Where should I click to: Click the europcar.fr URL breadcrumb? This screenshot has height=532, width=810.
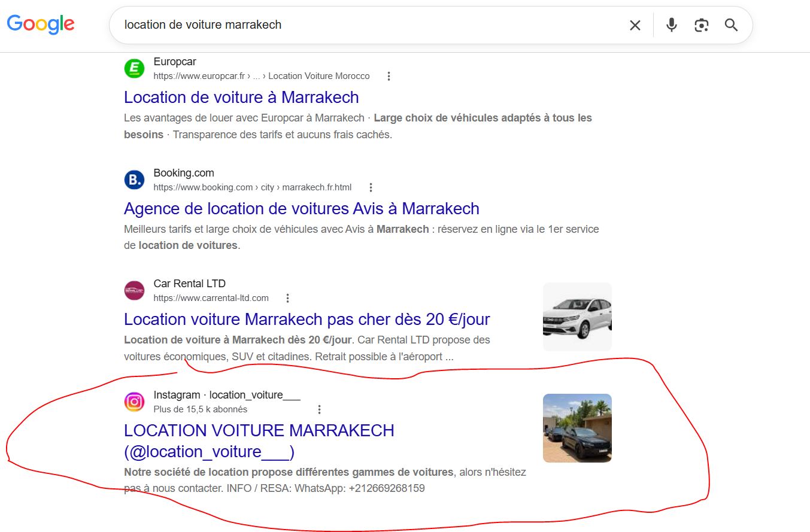(x=262, y=76)
